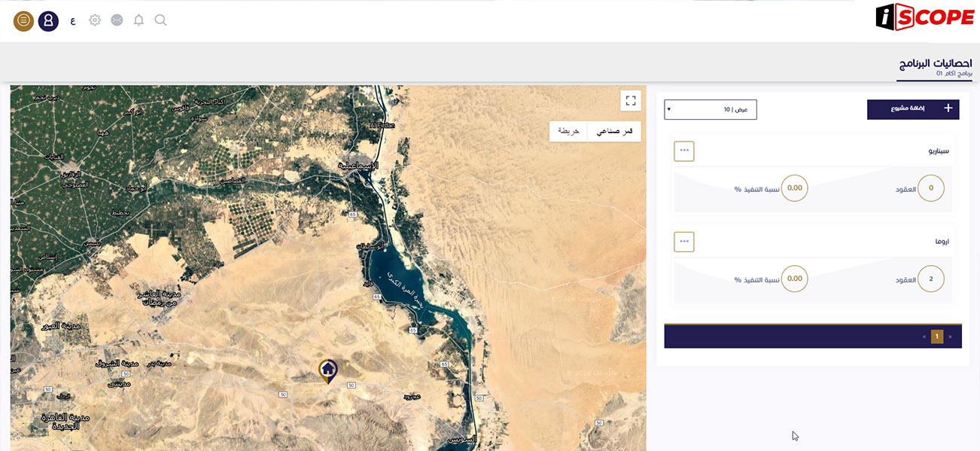980x451 pixels.
Task: Select the احصائيات البرنامج tab heading
Action: coord(934,63)
